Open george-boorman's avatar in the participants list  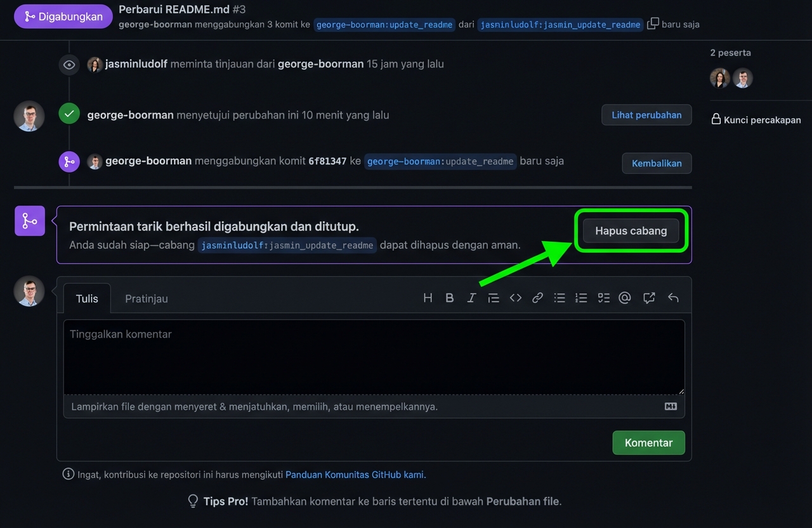coord(743,78)
